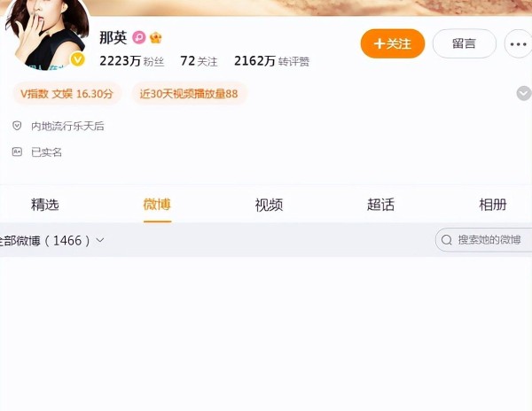Click the magnifier icon in search box
This screenshot has height=411, width=532.
pyautogui.click(x=447, y=240)
